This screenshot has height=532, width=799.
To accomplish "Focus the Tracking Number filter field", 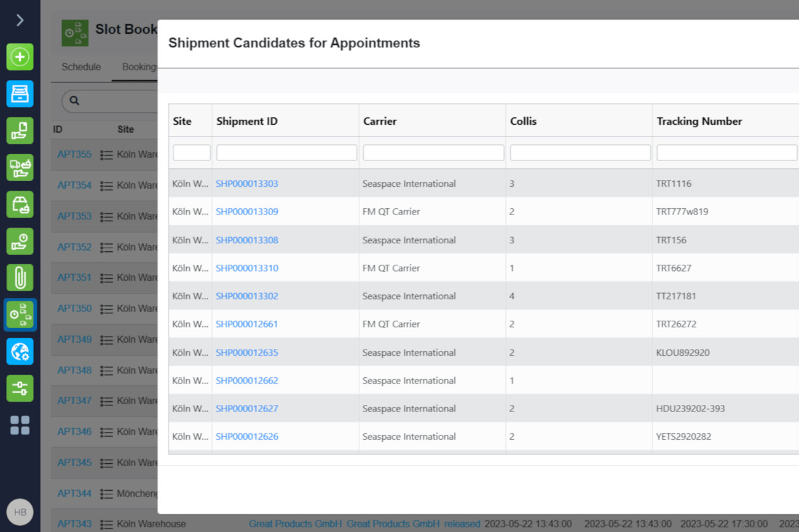I will click(x=727, y=152).
